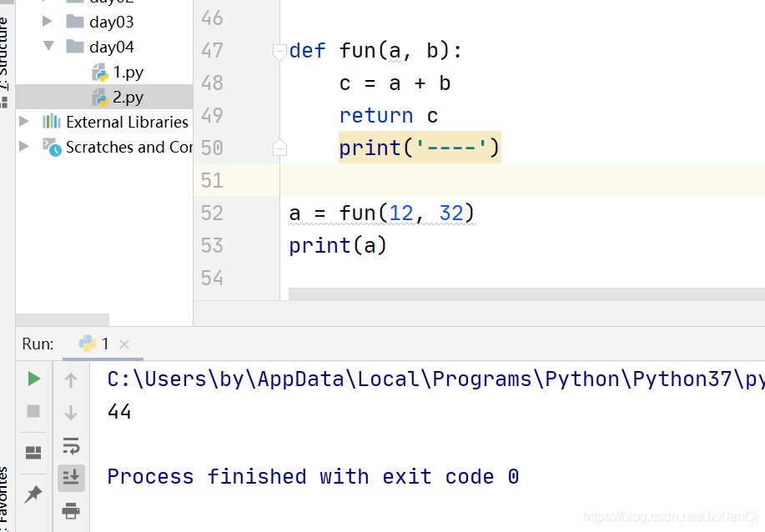Open the Favorites tool window tab

coord(4,499)
